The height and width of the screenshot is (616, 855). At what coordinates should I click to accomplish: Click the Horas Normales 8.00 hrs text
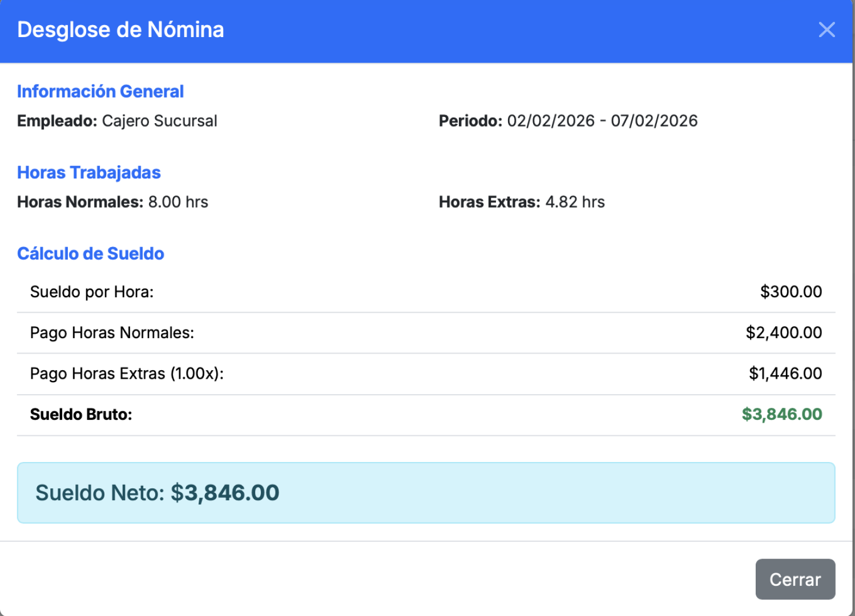click(112, 202)
